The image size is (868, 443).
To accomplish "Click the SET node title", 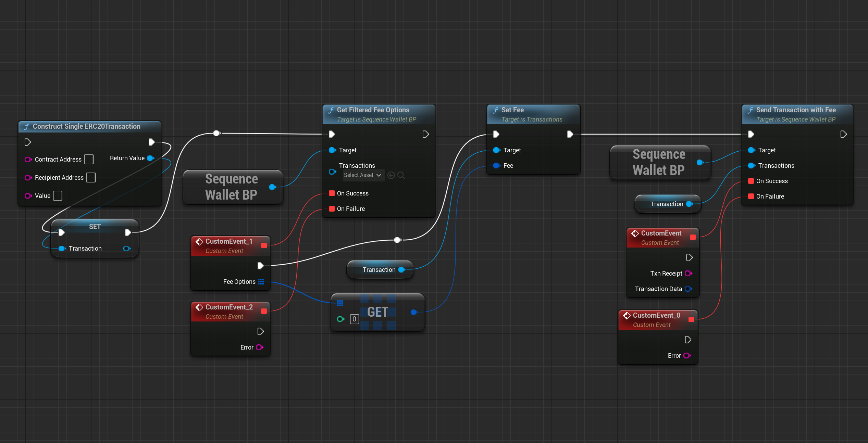I will coord(95,226).
